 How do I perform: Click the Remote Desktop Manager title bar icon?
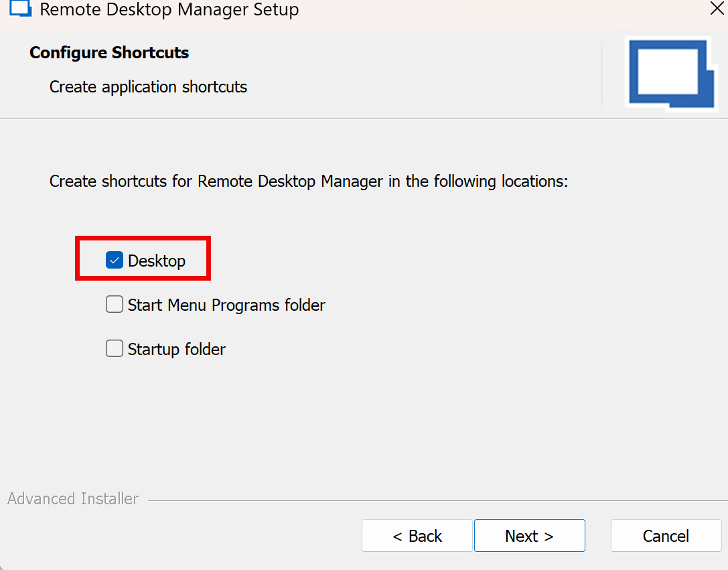click(21, 9)
